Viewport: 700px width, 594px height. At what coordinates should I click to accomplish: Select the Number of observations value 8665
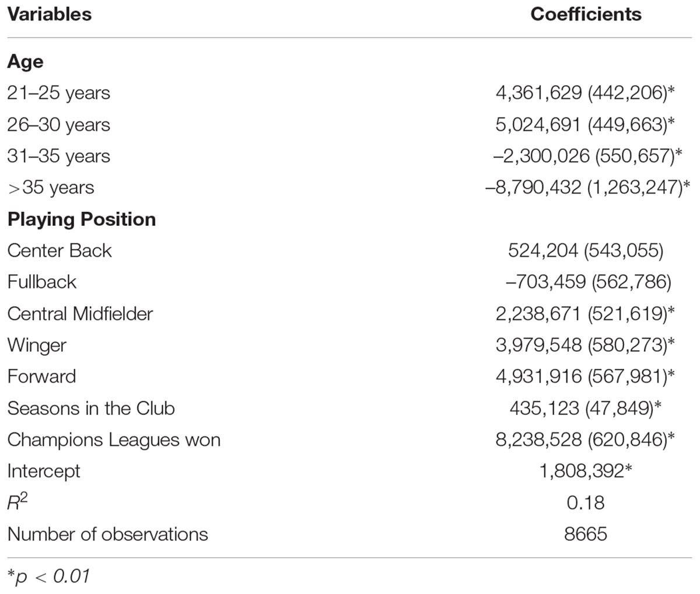tap(586, 534)
